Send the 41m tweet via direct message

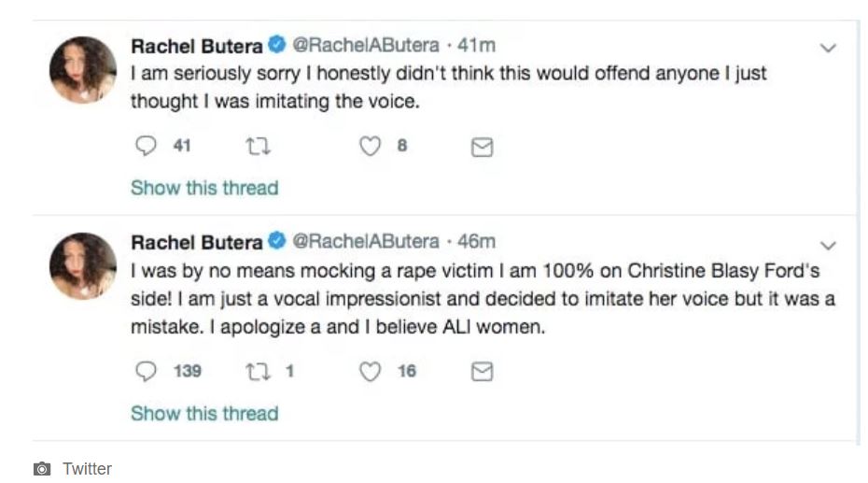pos(482,148)
